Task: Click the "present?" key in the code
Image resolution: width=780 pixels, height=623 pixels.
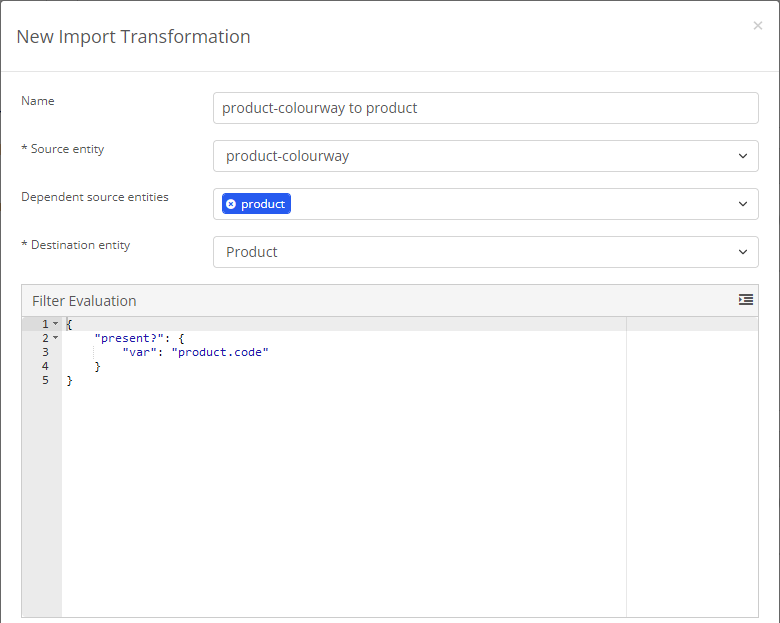Action: [x=129, y=338]
